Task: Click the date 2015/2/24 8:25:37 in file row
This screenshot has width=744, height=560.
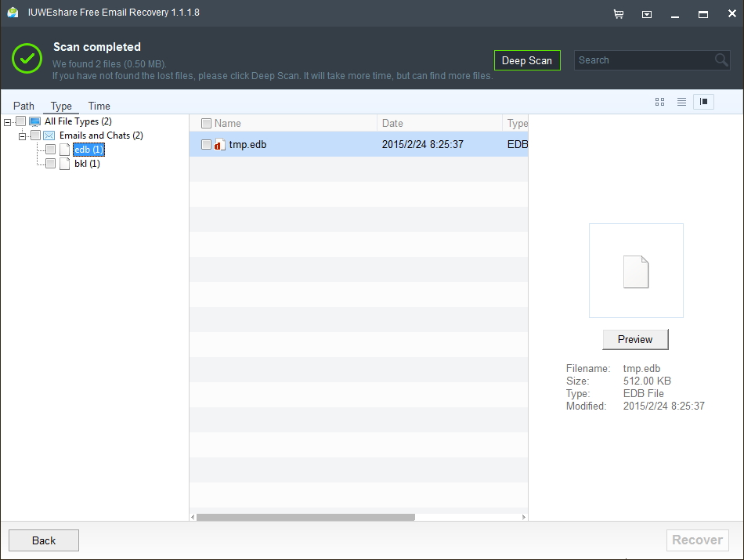Action: pos(423,144)
